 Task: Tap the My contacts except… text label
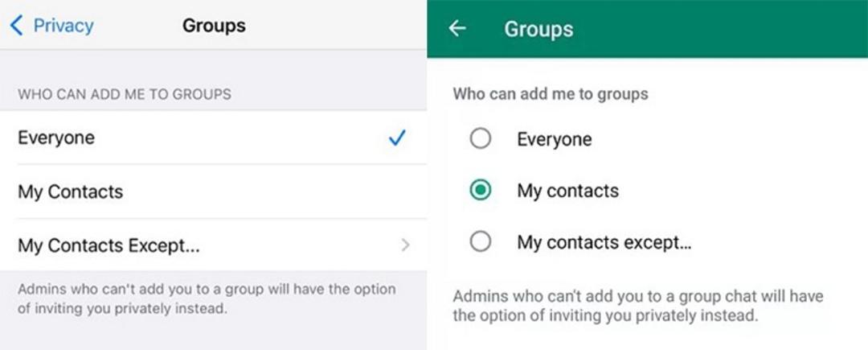604,242
